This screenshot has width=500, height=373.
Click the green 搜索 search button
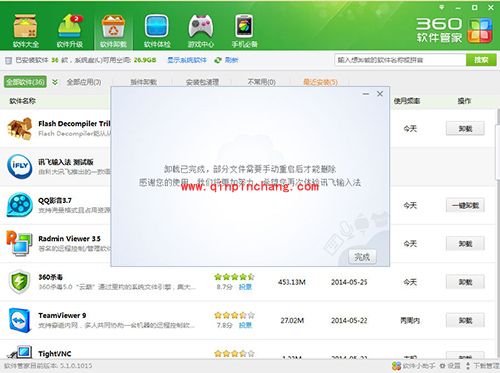click(x=481, y=60)
